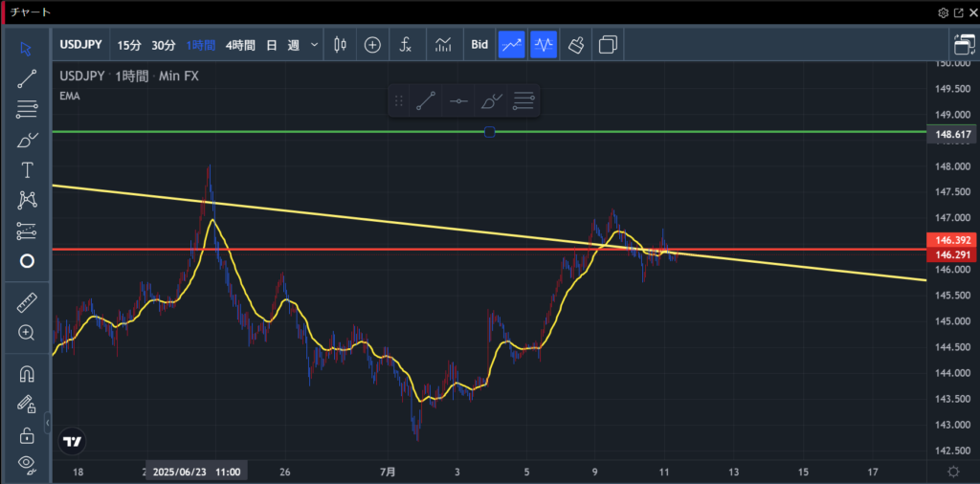The height and width of the screenshot is (484, 980).
Task: Toggle stay-in-drawing-mode pencil lock
Action: (x=26, y=405)
